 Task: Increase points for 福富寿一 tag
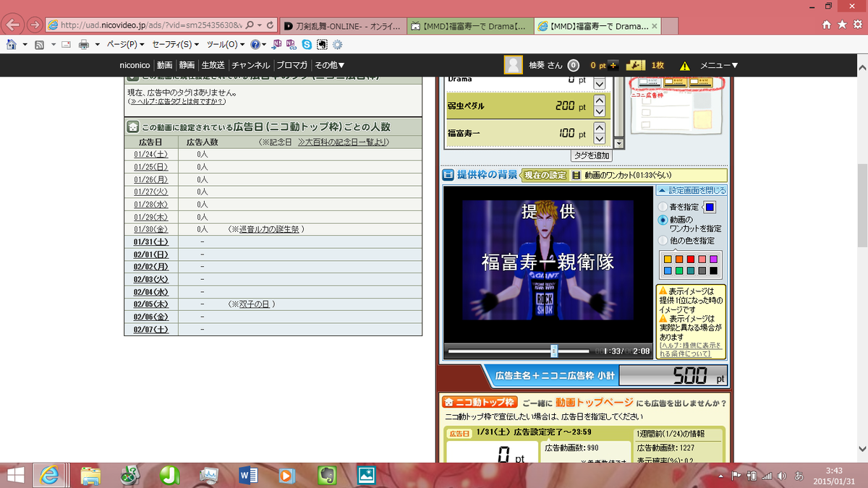(599, 128)
